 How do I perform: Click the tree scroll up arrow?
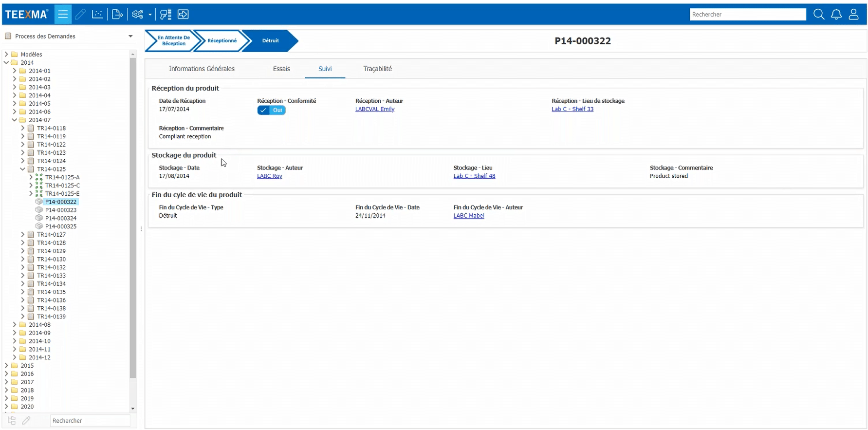click(x=133, y=54)
